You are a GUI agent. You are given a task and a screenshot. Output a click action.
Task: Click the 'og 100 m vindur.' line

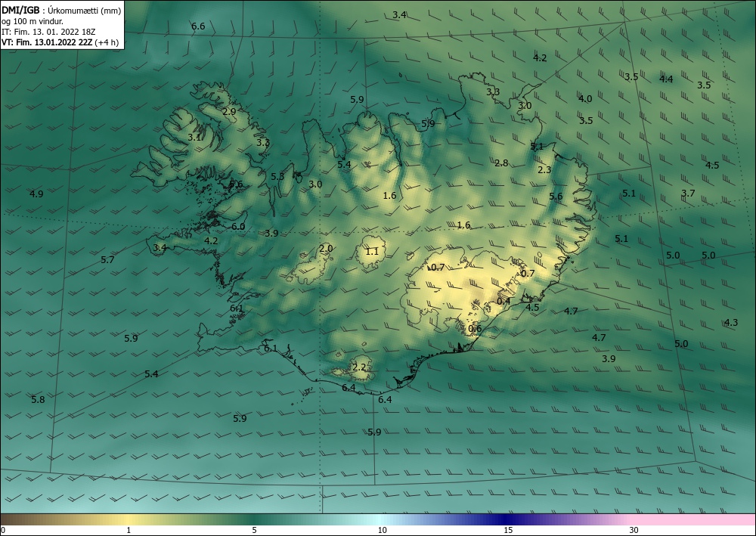pyautogui.click(x=33, y=20)
